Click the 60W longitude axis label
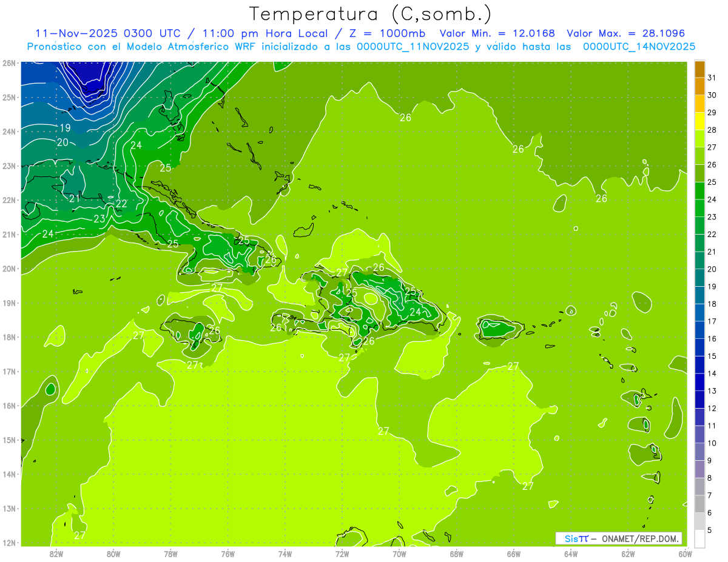Image resolution: width=728 pixels, height=562 pixels. pyautogui.click(x=686, y=554)
